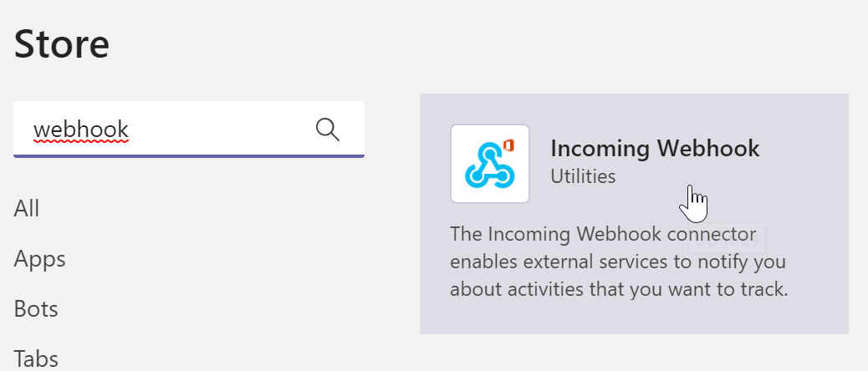Open the Incoming Webhook title link

tap(655, 149)
